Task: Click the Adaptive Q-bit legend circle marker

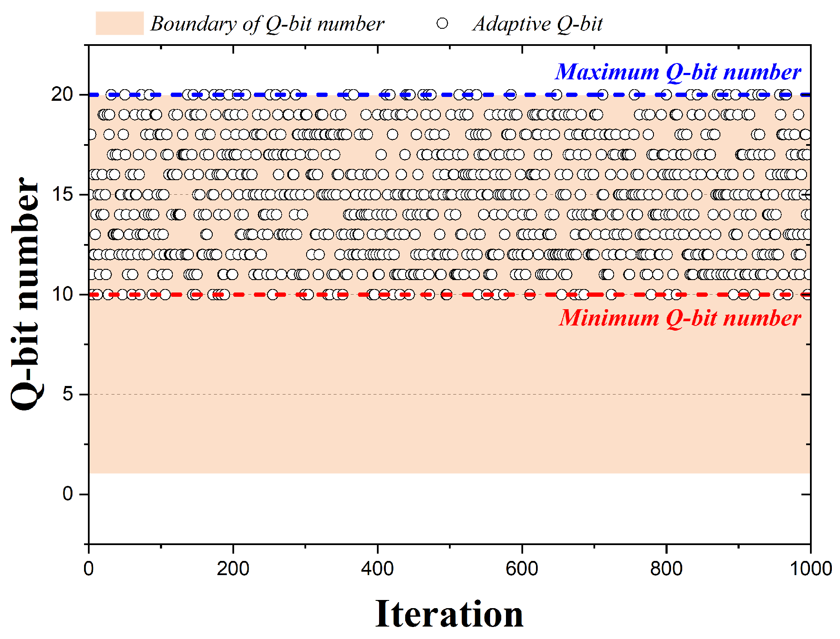Action: pyautogui.click(x=442, y=23)
